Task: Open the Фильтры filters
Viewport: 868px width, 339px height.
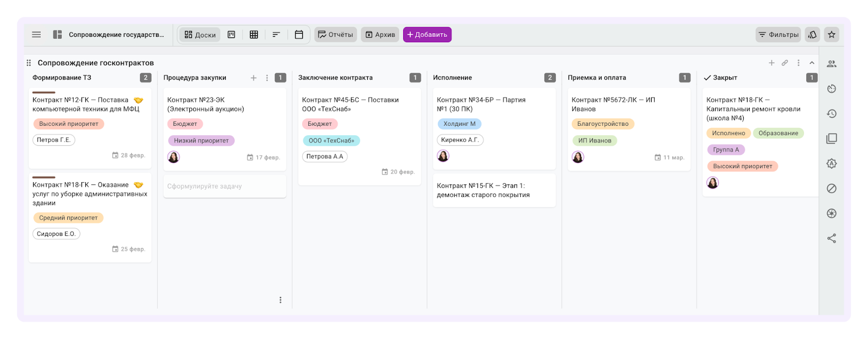Action: pos(778,35)
